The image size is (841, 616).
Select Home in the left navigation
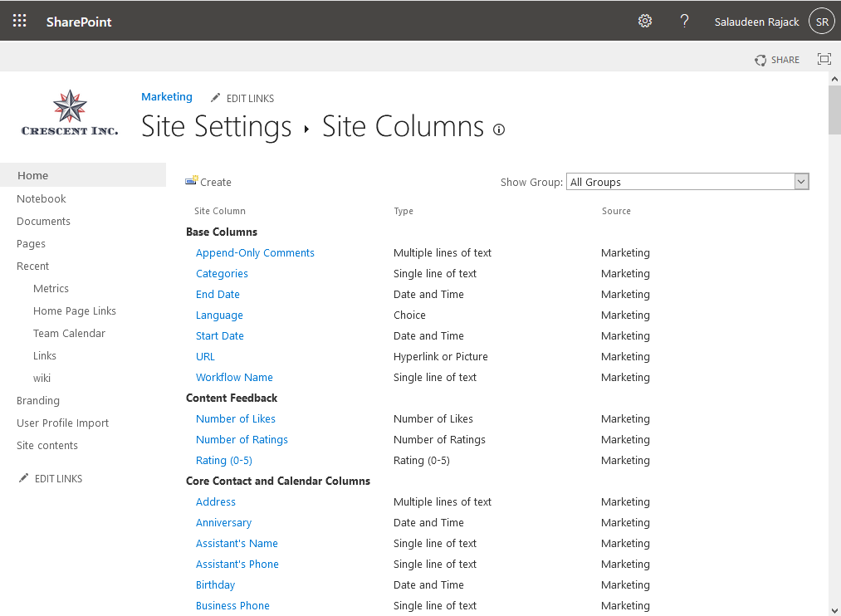coord(32,175)
